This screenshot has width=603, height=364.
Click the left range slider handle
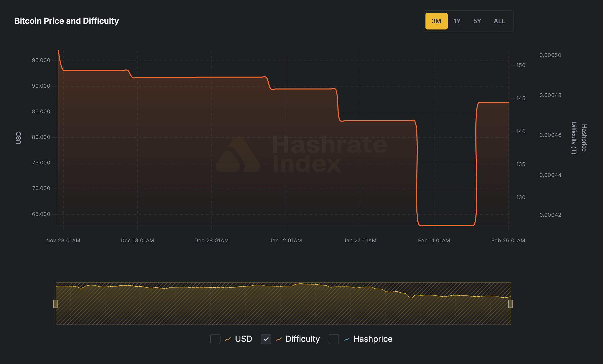pos(56,304)
